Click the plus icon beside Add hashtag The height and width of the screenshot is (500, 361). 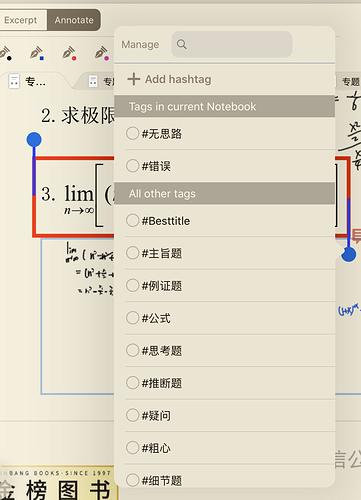133,79
